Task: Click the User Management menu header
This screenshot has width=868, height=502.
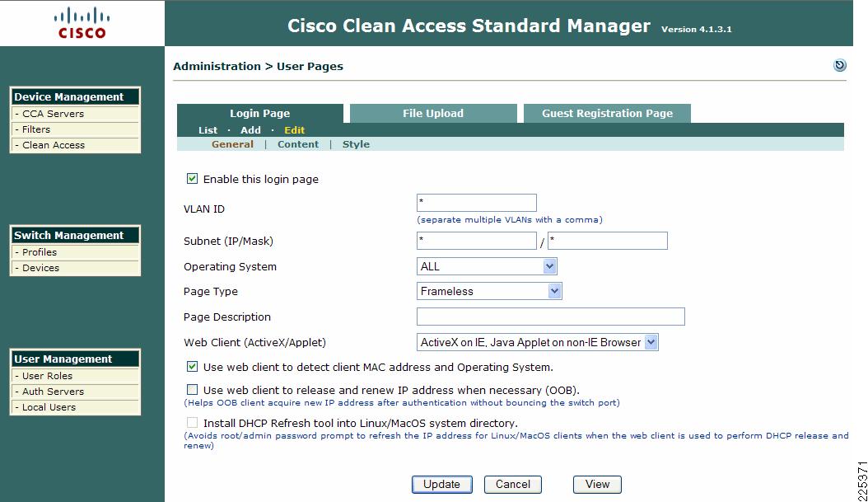Action: (x=75, y=359)
